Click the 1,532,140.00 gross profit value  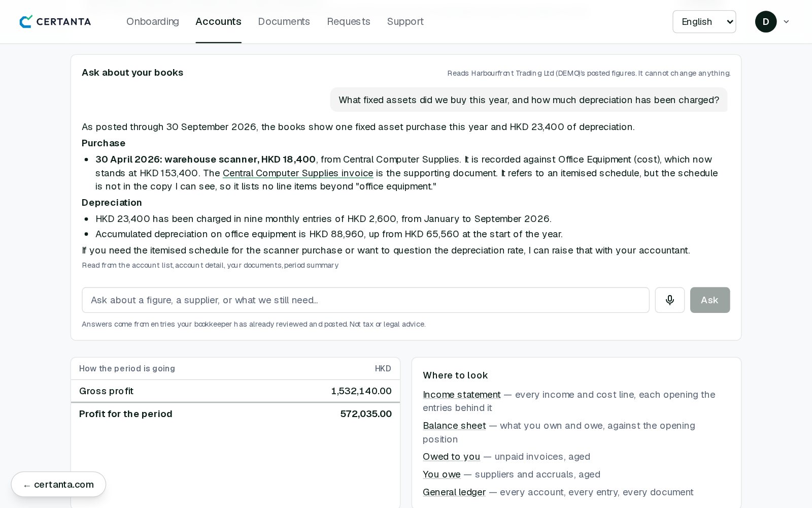click(x=361, y=391)
